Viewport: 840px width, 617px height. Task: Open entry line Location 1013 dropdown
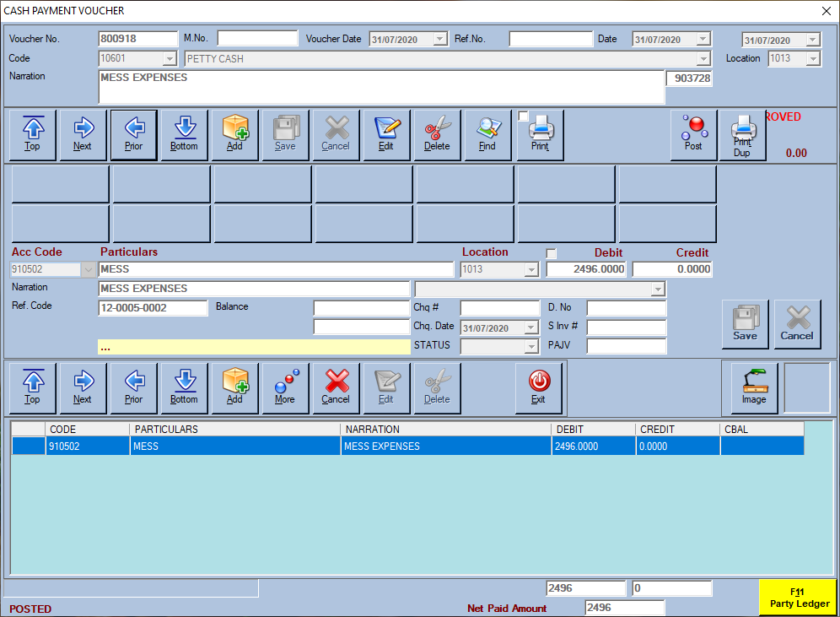(531, 269)
